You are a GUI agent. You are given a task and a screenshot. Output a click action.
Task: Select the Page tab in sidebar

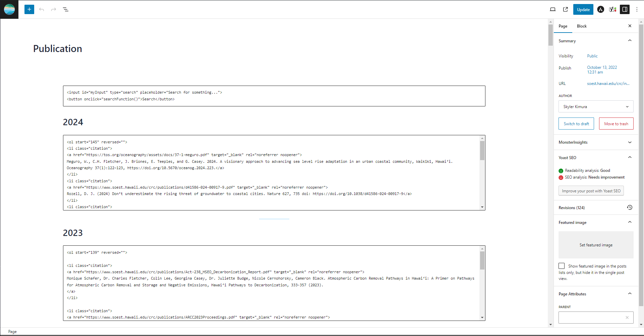(563, 26)
